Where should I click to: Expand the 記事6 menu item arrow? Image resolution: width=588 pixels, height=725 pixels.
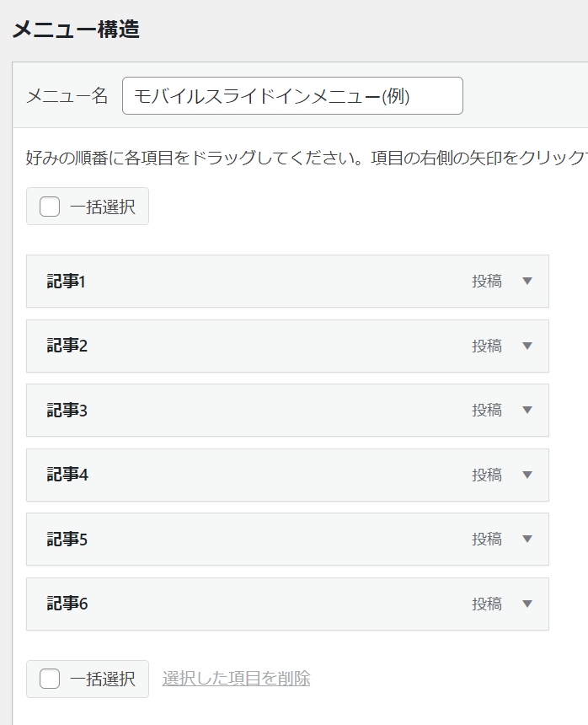(527, 604)
